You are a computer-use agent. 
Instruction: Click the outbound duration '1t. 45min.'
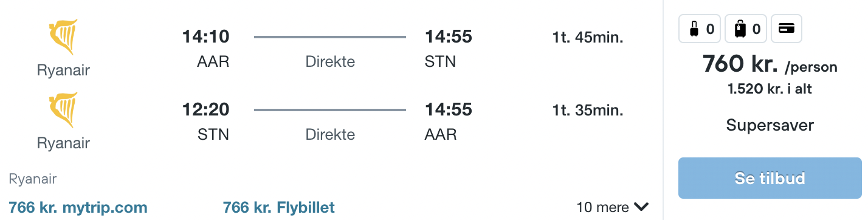588,38
